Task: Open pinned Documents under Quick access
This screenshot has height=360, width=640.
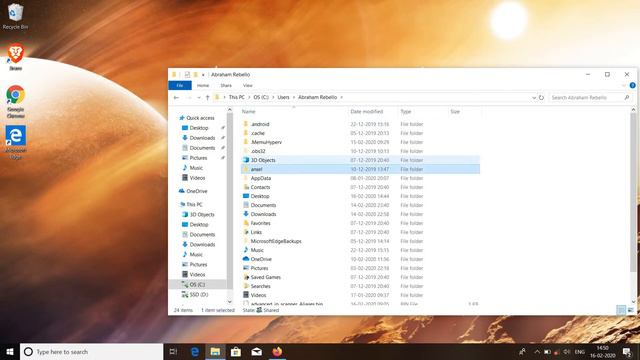Action: coord(202,148)
